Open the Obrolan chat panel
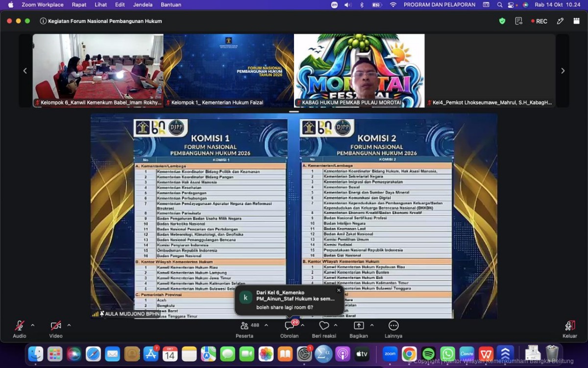Viewport: 588px width, 368px height. click(289, 329)
